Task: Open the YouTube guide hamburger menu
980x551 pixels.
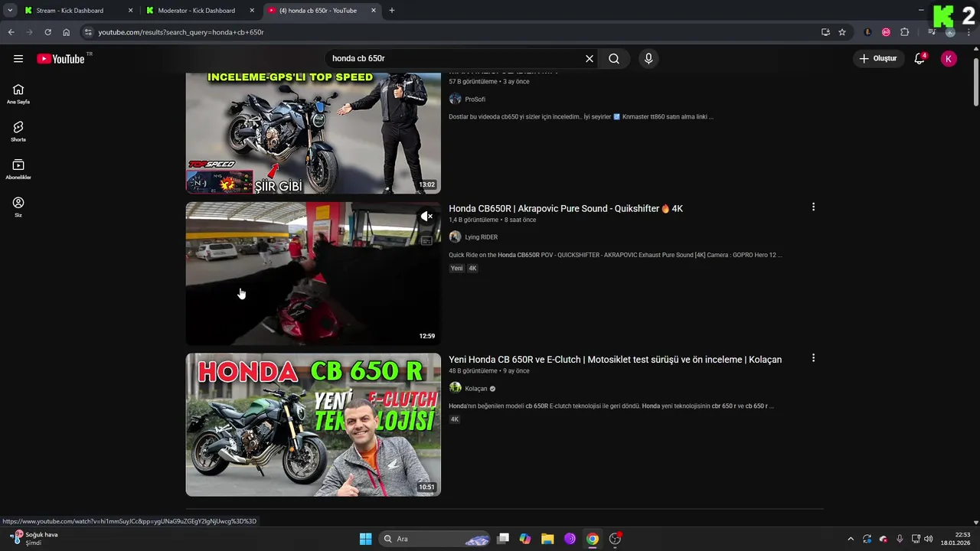Action: [x=18, y=59]
